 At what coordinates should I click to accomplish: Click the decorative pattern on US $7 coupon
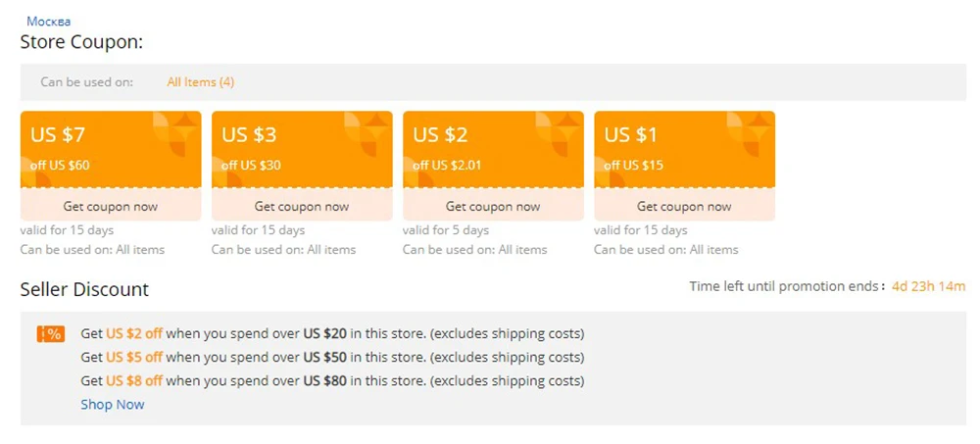176,134
